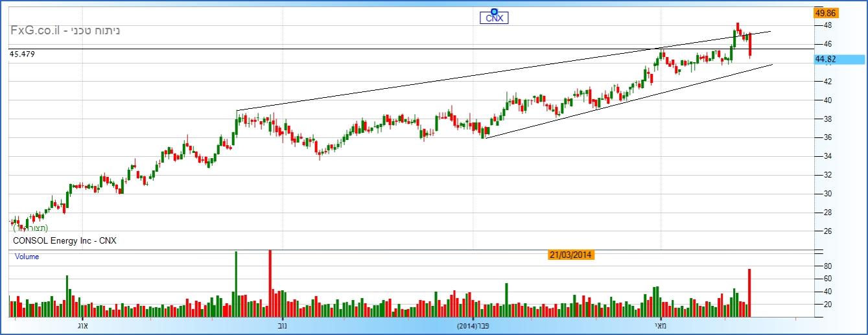
Task: Click the CONSOL Energy Inc - CNX title
Action: [64, 241]
